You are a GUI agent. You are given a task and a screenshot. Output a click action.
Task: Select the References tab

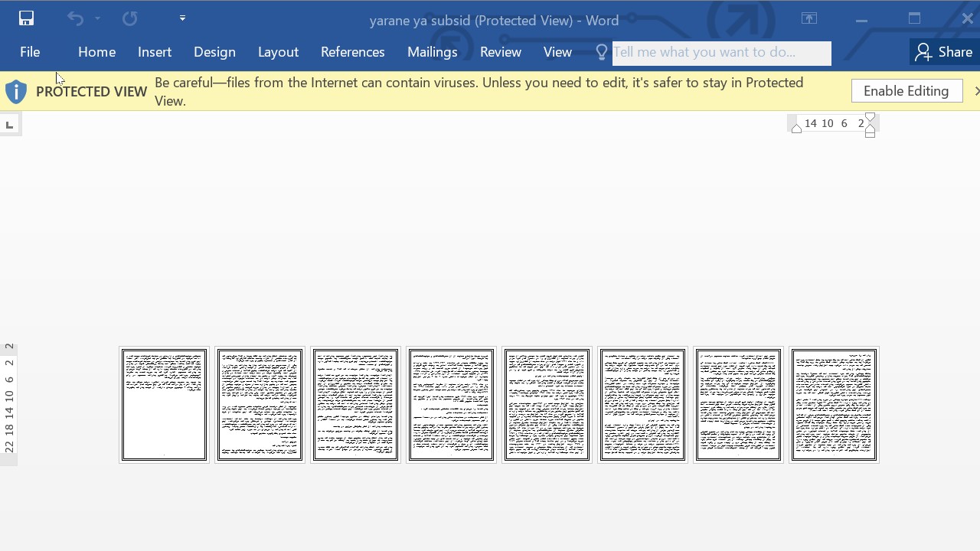[352, 52]
